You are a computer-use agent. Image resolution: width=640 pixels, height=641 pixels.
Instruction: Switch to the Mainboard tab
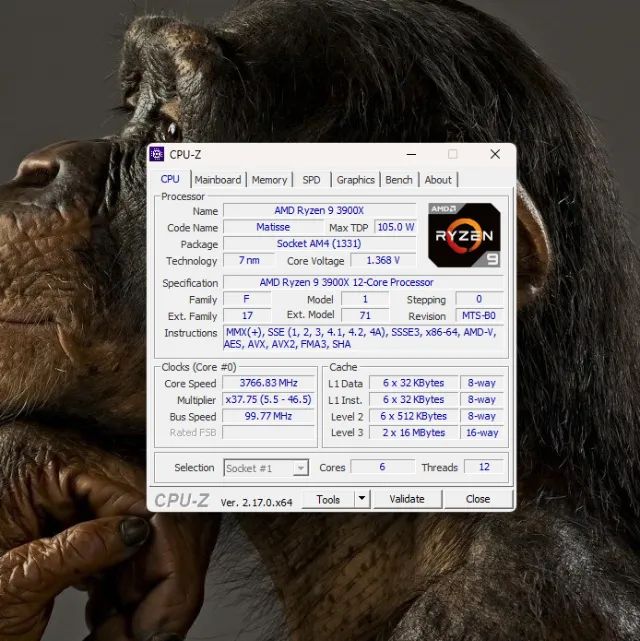pyautogui.click(x=218, y=180)
